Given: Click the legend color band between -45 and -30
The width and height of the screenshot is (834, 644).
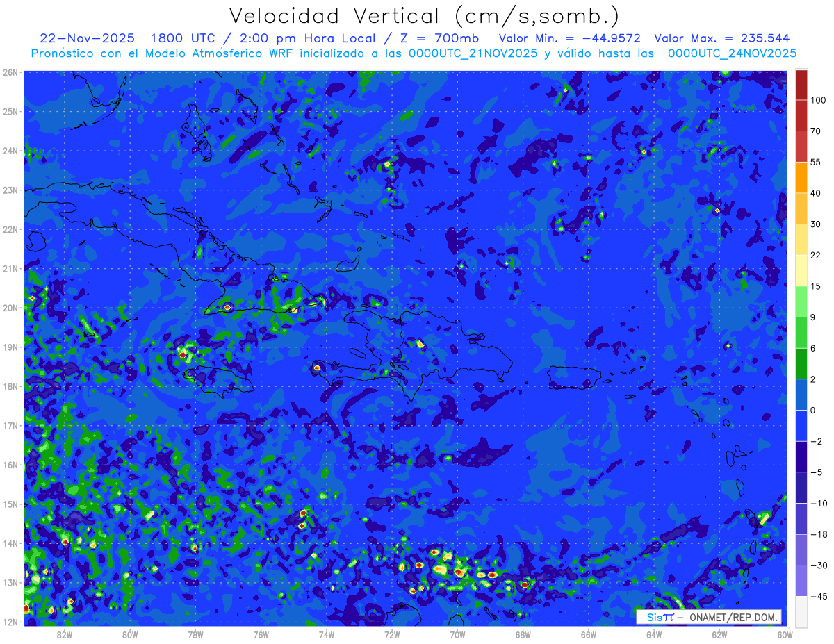Looking at the screenshot, I should [x=801, y=579].
